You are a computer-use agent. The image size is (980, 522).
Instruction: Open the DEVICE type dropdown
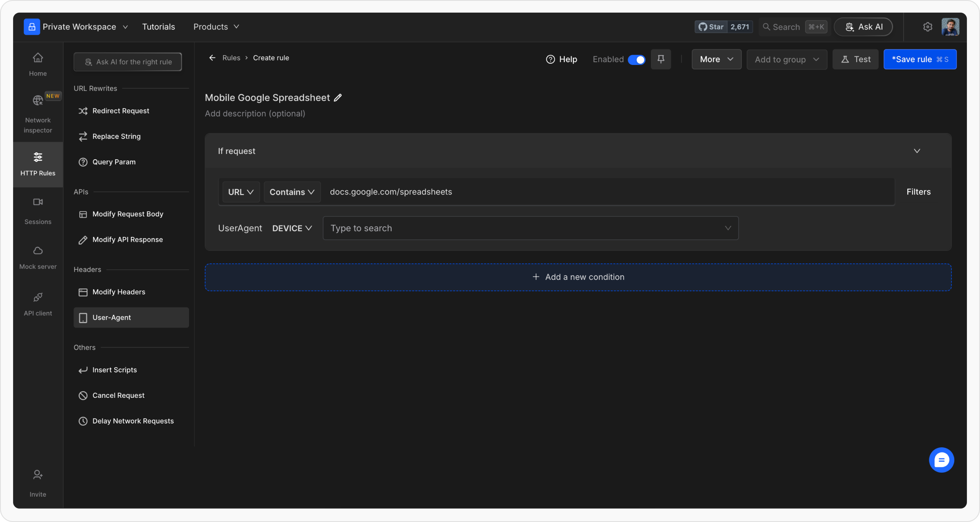pos(292,228)
